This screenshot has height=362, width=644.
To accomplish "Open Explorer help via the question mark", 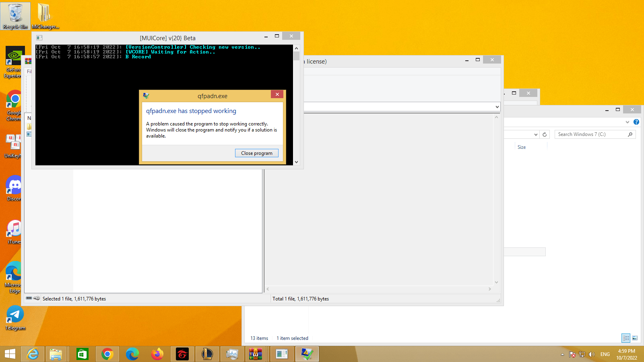I will [636, 122].
